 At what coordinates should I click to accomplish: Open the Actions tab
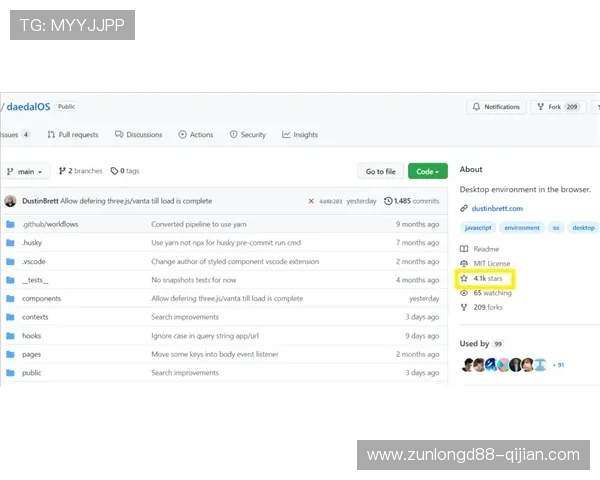[x=196, y=134]
